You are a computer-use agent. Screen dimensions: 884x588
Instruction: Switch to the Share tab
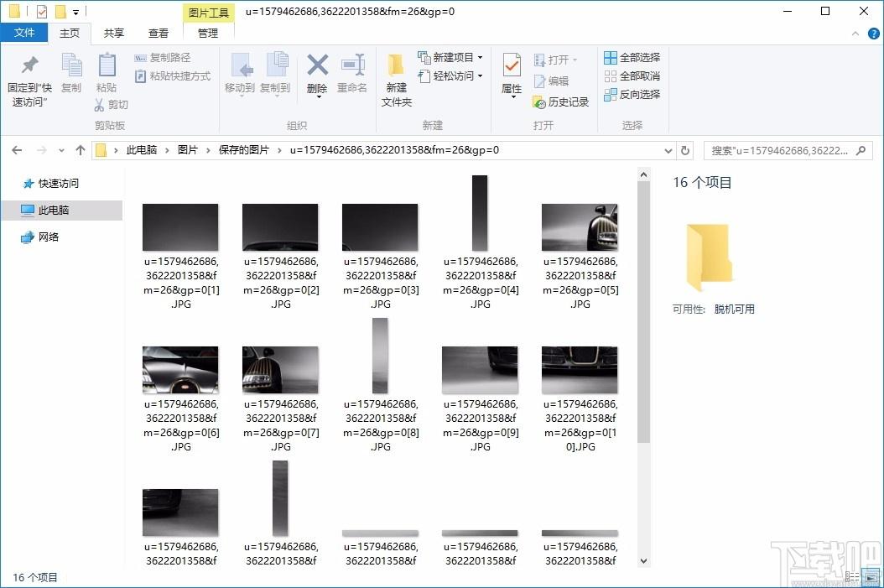[114, 34]
